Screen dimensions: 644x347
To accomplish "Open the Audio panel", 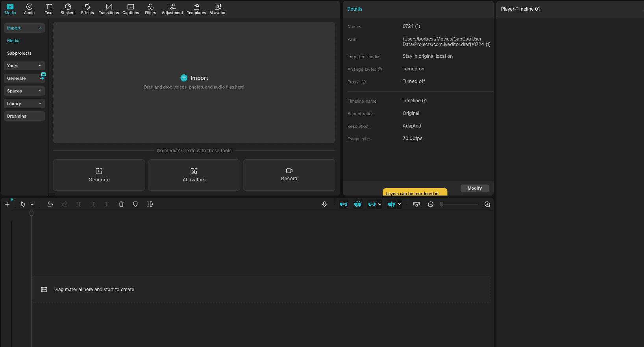I will 29,9.
